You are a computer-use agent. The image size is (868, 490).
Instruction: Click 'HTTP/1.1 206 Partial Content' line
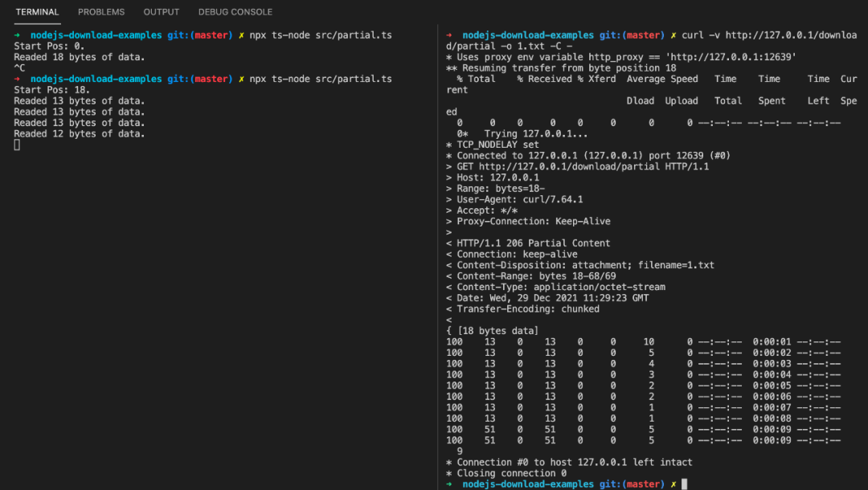tap(528, 243)
